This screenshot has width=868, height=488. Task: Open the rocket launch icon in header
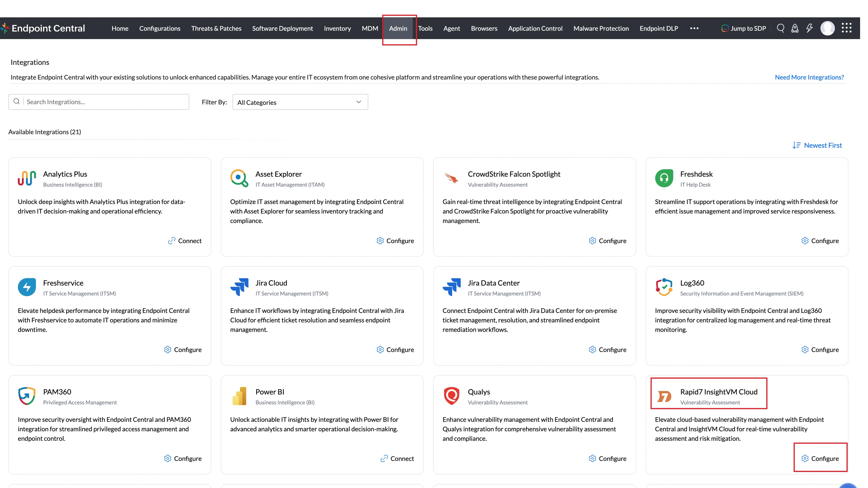click(x=795, y=28)
